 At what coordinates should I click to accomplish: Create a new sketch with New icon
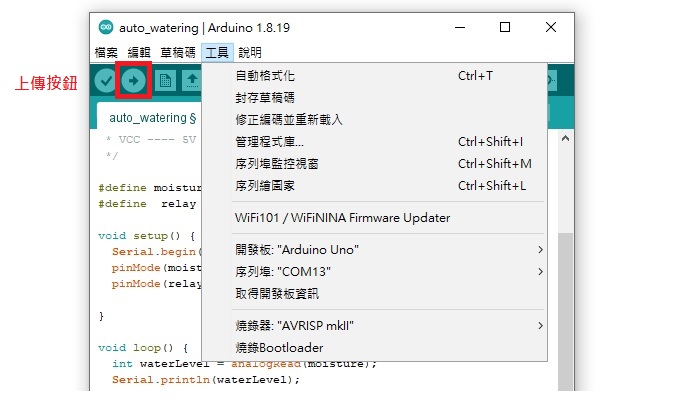(x=165, y=81)
